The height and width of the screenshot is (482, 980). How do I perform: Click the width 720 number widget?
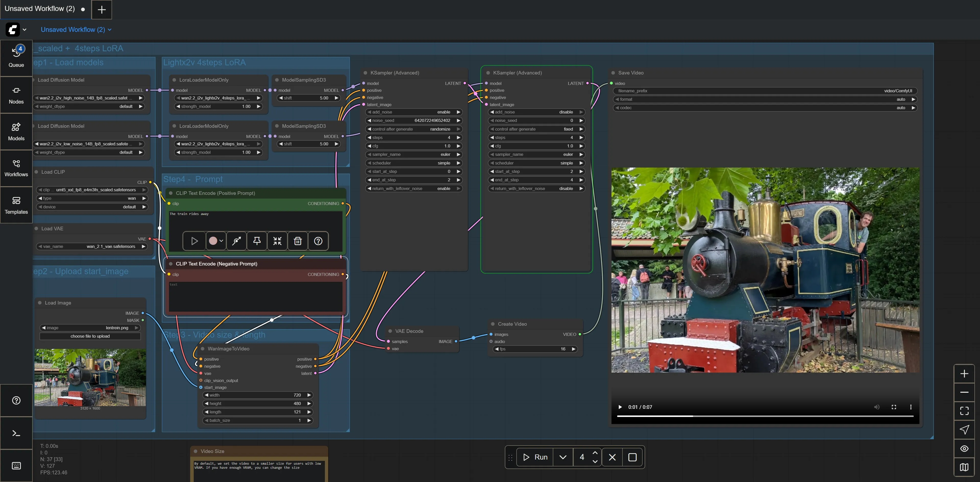click(258, 395)
